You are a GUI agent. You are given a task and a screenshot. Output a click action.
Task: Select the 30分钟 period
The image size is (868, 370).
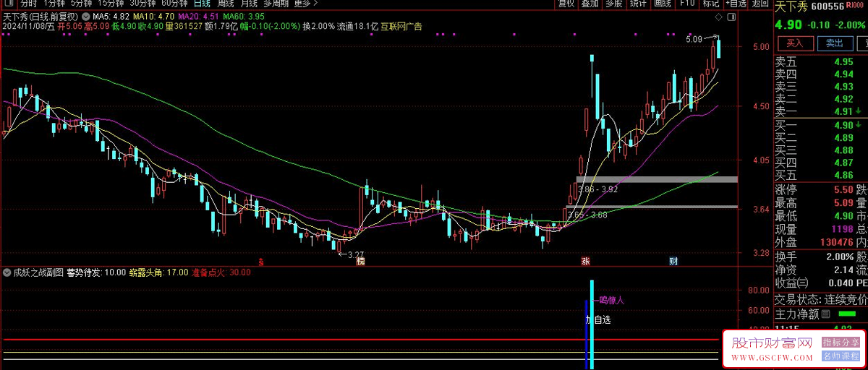tap(142, 4)
